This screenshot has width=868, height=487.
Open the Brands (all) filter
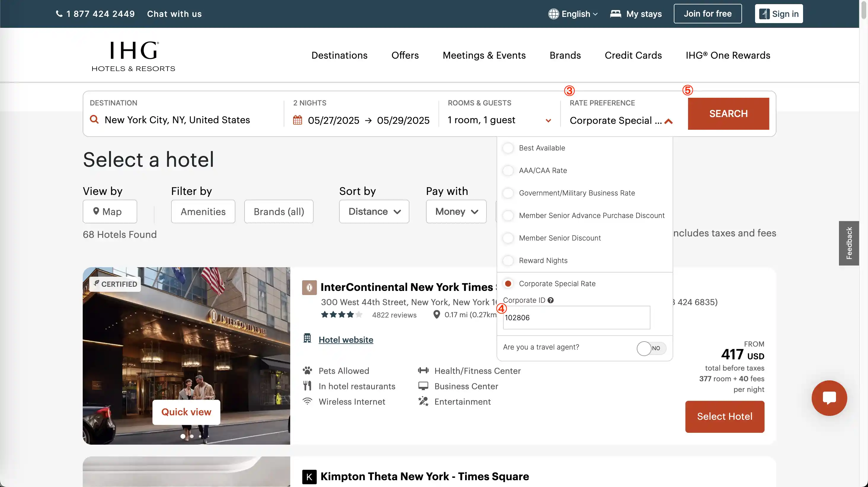[x=279, y=212]
